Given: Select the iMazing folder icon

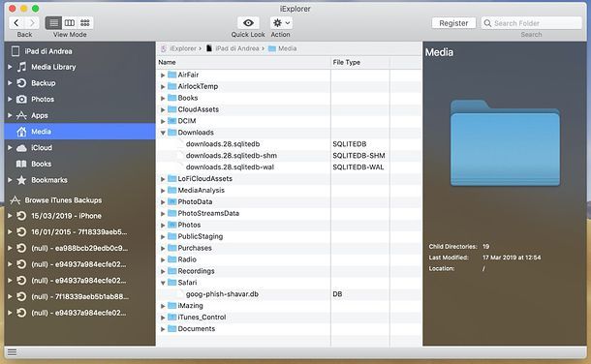Looking at the screenshot, I should [172, 306].
